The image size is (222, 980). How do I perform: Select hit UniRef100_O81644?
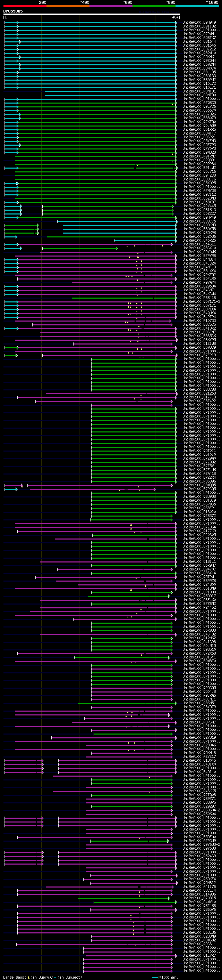click(199, 41)
